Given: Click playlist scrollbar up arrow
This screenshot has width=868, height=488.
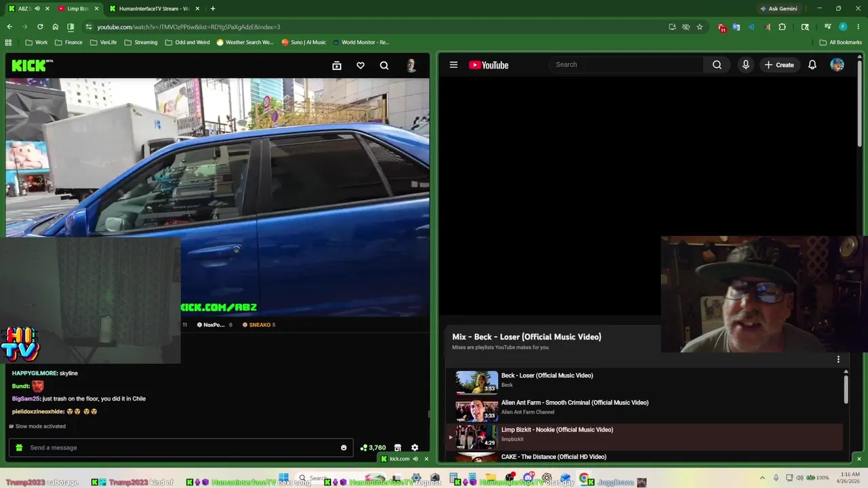Looking at the screenshot, I should point(846,372).
